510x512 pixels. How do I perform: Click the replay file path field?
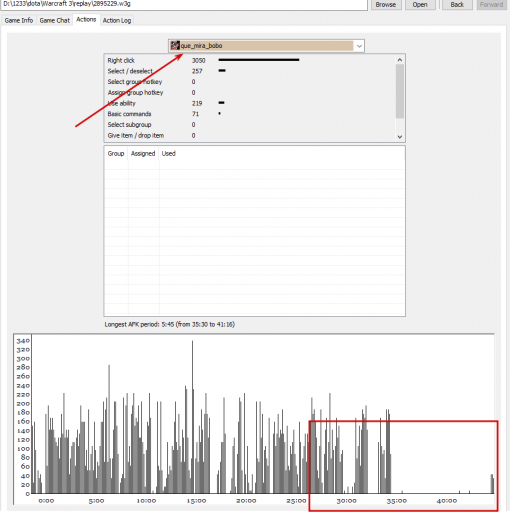click(x=184, y=5)
